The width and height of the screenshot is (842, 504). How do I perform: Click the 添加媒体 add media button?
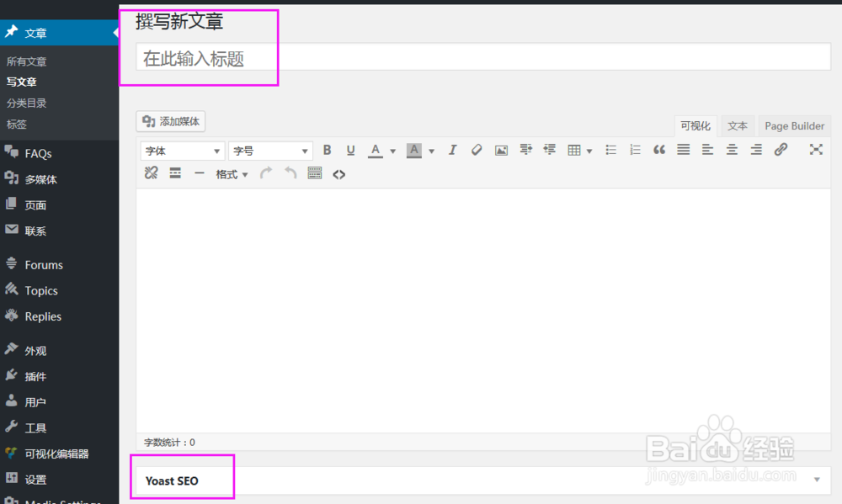(171, 121)
